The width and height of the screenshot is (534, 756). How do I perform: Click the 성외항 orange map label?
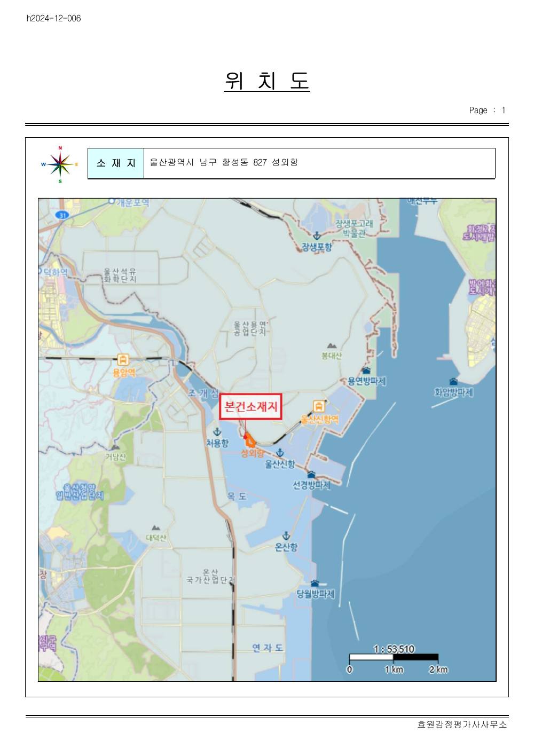[x=253, y=453]
